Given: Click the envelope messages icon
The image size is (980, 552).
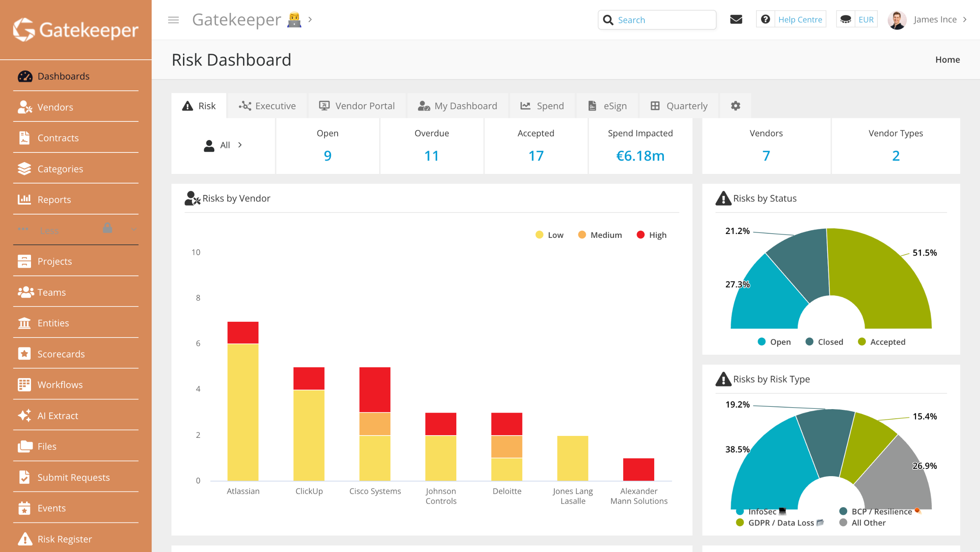Looking at the screenshot, I should tap(736, 20).
